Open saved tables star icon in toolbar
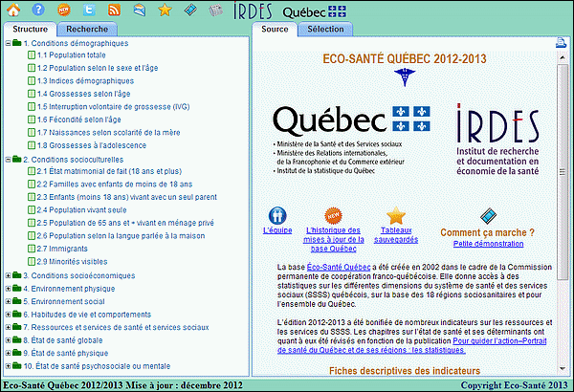Viewport: 574px width, 392px height. 165,10
